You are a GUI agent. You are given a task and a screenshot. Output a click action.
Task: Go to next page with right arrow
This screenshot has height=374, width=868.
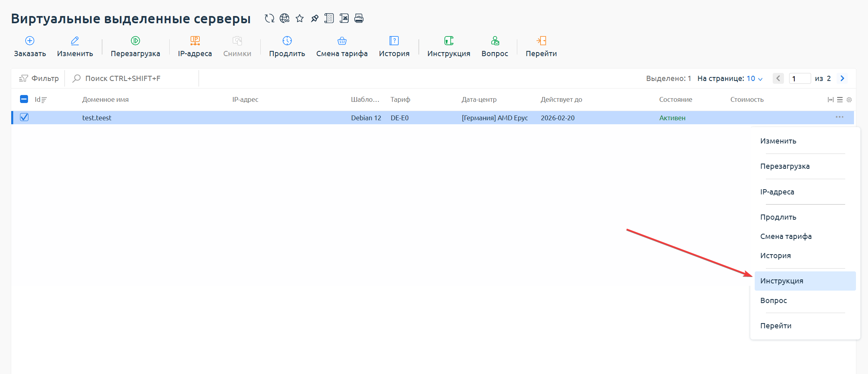coord(842,79)
